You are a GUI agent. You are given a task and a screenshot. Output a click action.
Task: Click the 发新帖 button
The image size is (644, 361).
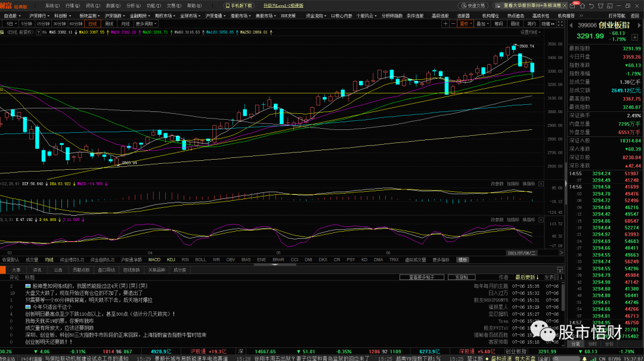[x=461, y=278]
